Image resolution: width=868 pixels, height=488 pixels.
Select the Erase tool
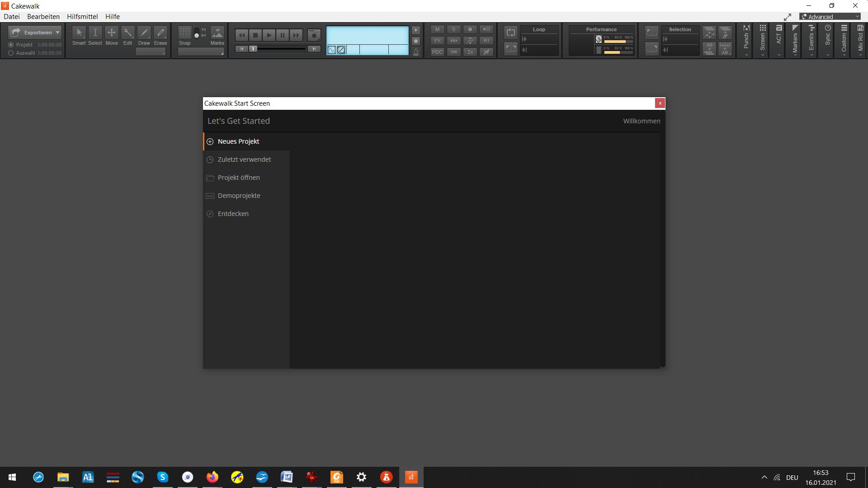tap(160, 33)
